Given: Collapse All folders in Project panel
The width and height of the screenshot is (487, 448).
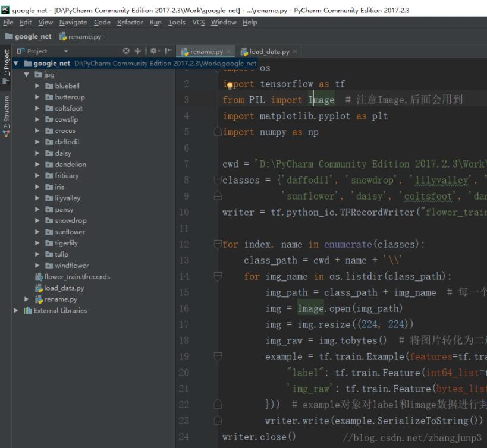Looking at the screenshot, I should pyautogui.click(x=138, y=51).
